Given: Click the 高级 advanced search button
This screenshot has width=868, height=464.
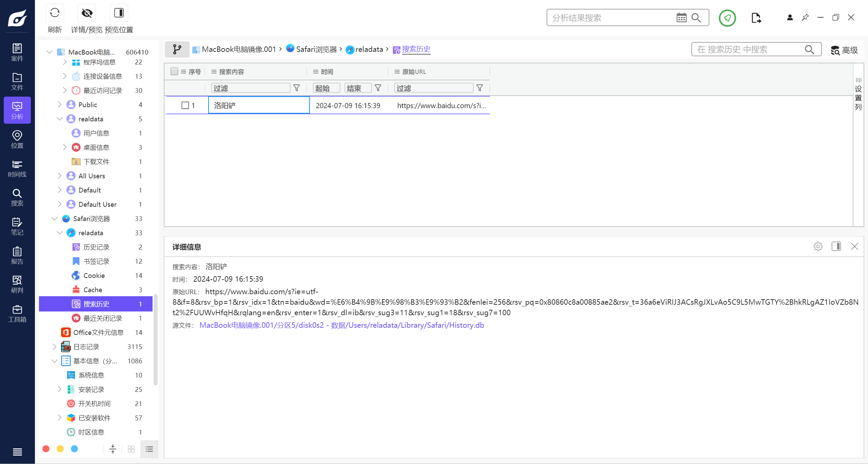Looking at the screenshot, I should [x=844, y=50].
